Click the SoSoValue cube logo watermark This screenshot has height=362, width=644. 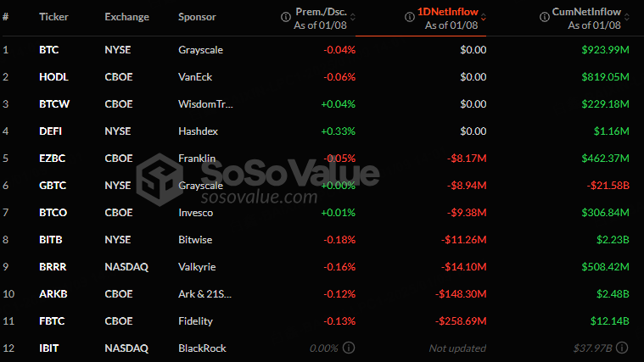160,180
